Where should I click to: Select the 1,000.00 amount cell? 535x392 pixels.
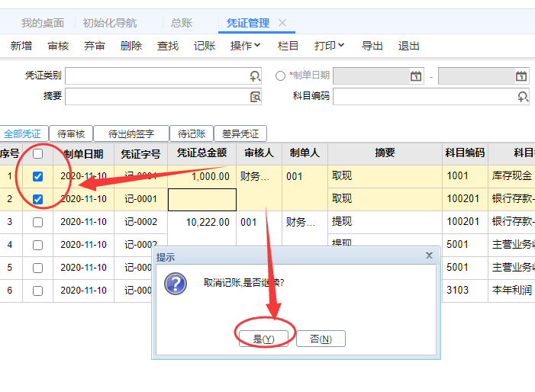tap(202, 177)
